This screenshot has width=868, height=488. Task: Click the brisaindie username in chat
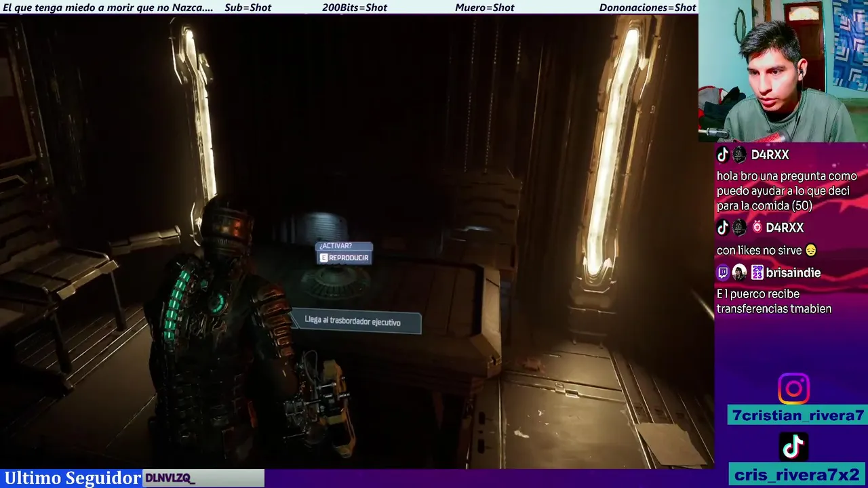coord(794,272)
